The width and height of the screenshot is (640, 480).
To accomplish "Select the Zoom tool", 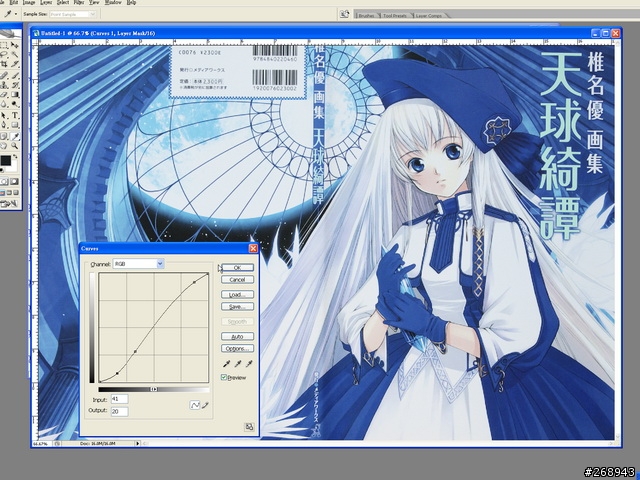I will point(15,146).
